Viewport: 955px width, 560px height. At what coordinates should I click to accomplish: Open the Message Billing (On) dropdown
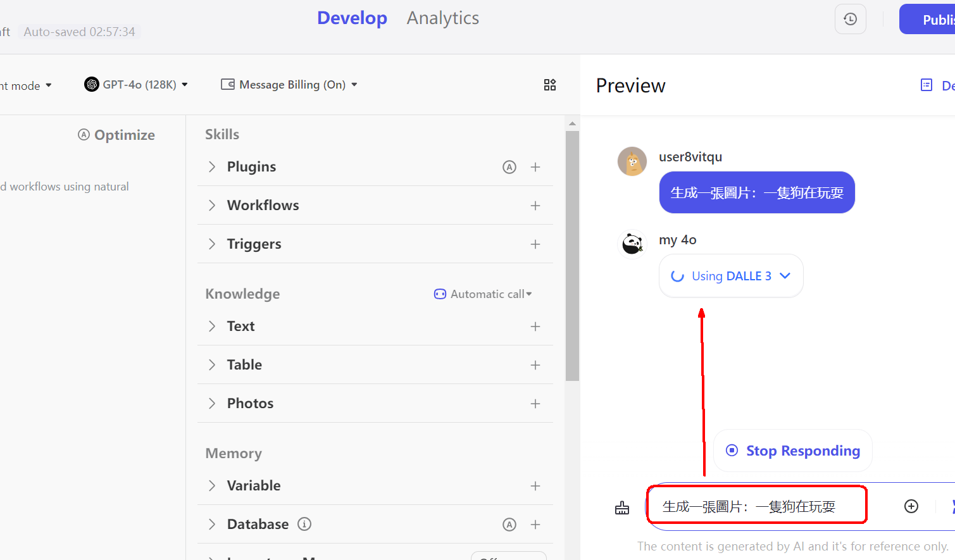(x=289, y=84)
